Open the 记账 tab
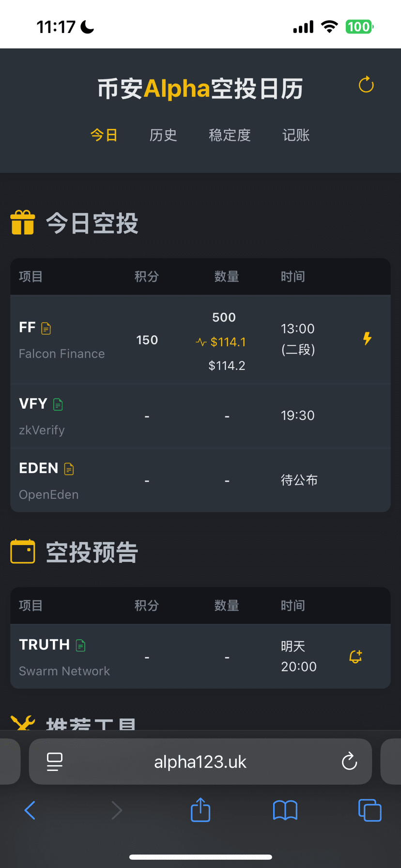 point(296,135)
